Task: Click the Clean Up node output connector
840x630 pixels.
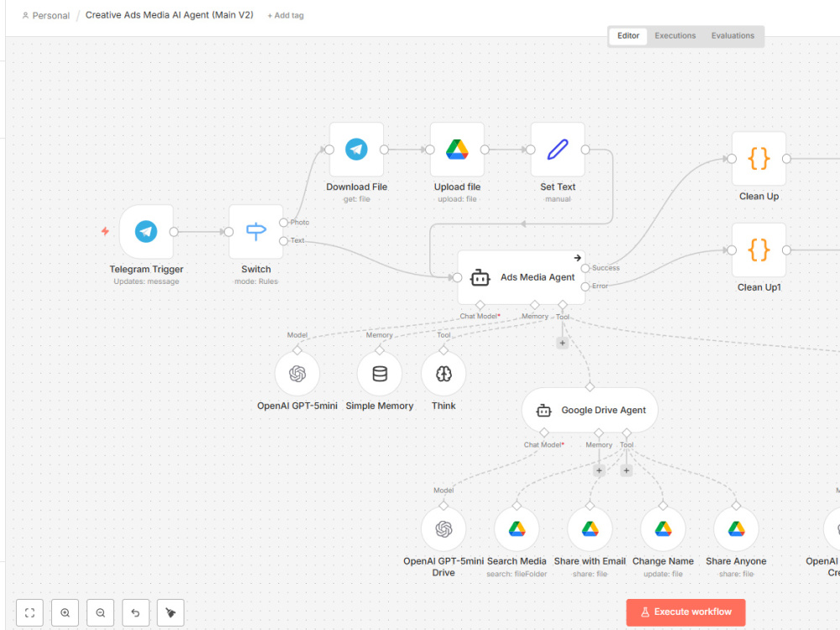Action: [x=786, y=159]
